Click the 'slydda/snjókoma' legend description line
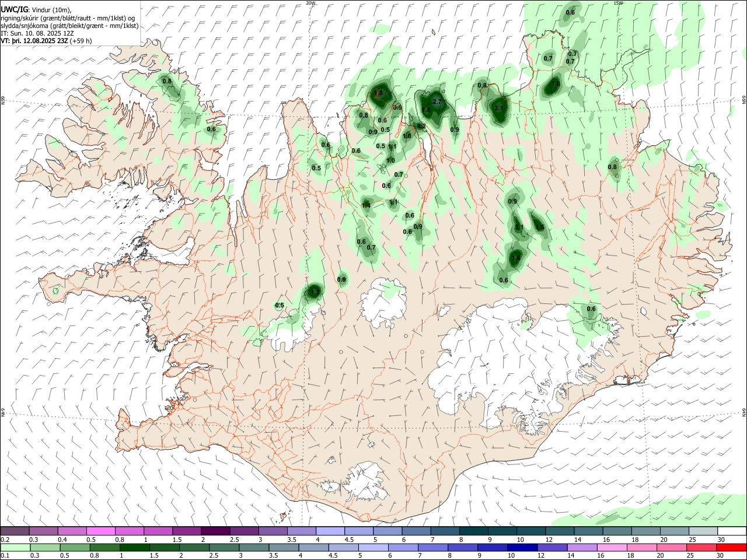The image size is (747, 560). click(69, 26)
